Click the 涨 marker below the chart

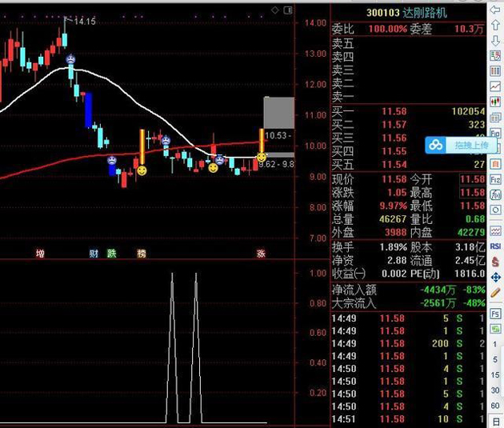tap(261, 254)
